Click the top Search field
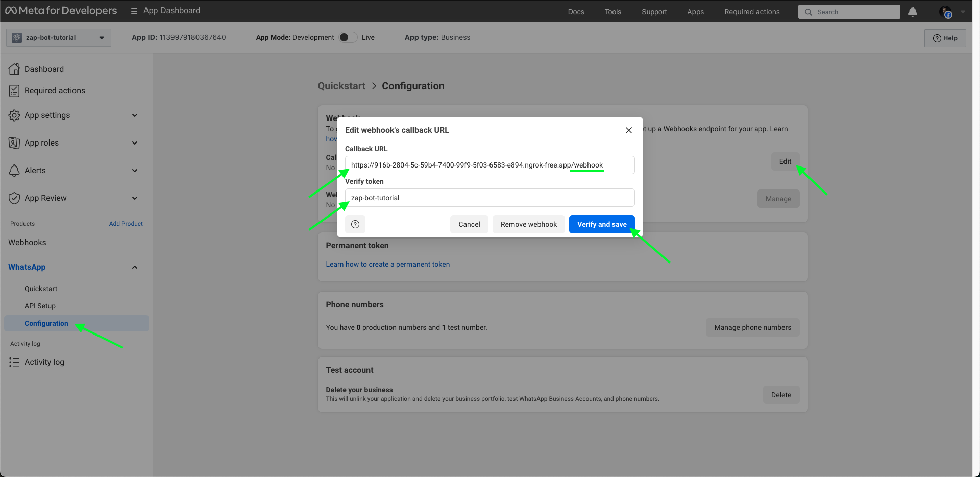This screenshot has width=980, height=477. pos(849,12)
